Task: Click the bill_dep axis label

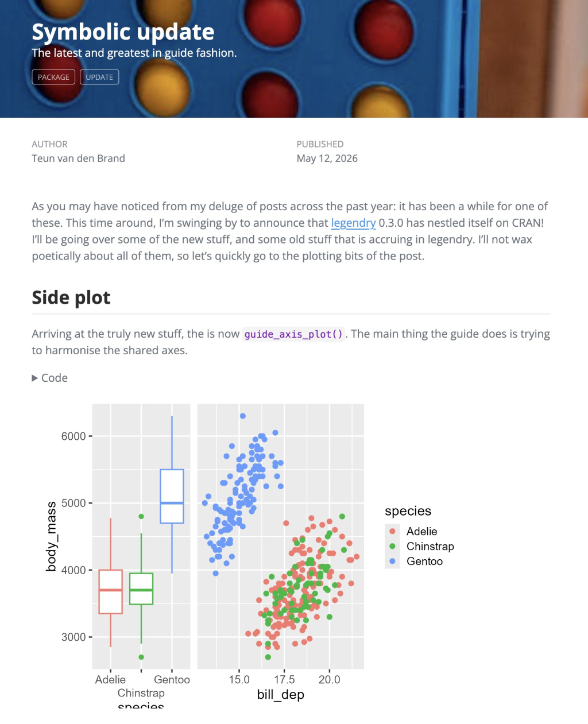Action: click(x=281, y=695)
